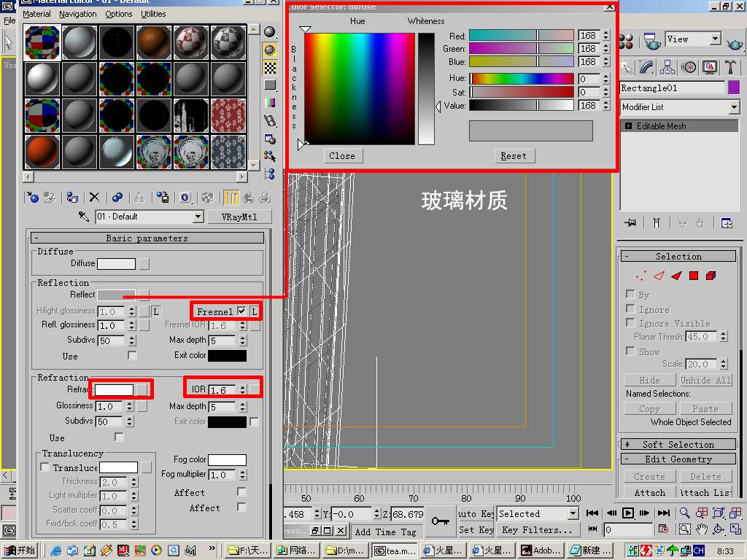Switch to the Adob... taskbar window

point(541,550)
